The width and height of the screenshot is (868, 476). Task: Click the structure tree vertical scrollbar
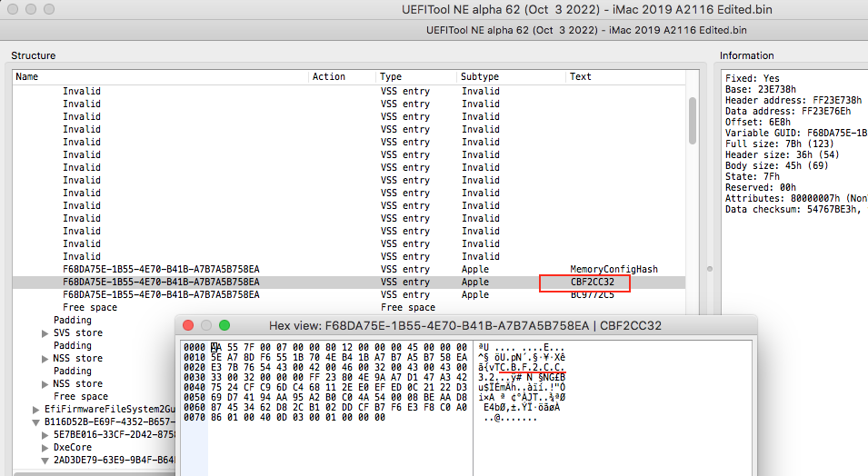click(693, 121)
